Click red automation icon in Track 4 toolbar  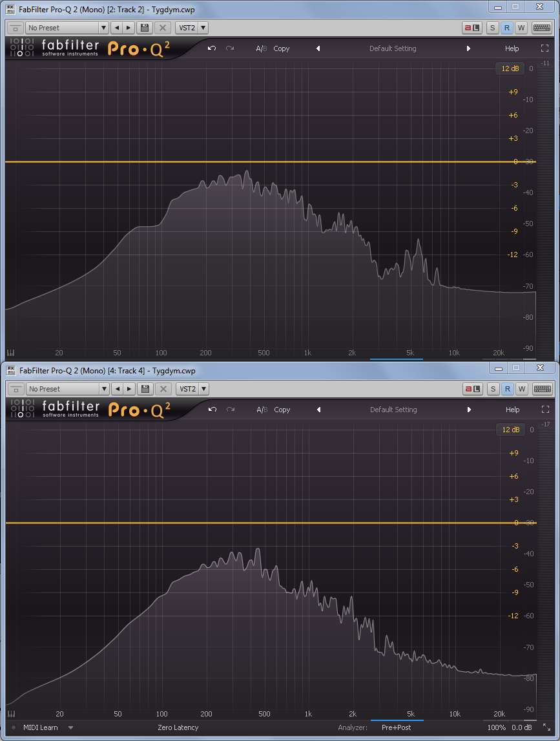coord(473,389)
